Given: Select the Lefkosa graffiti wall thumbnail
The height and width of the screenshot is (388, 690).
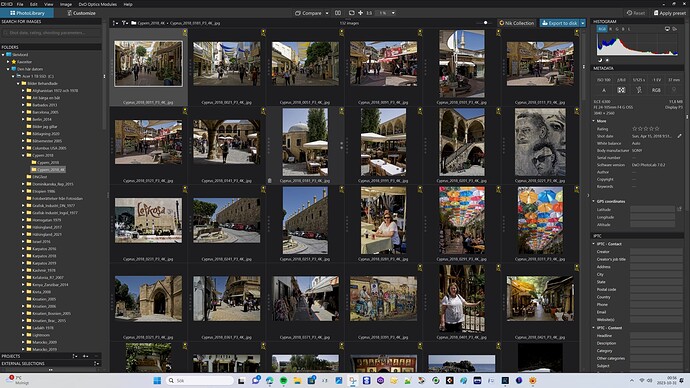Looking at the screenshot, I should 148,220.
